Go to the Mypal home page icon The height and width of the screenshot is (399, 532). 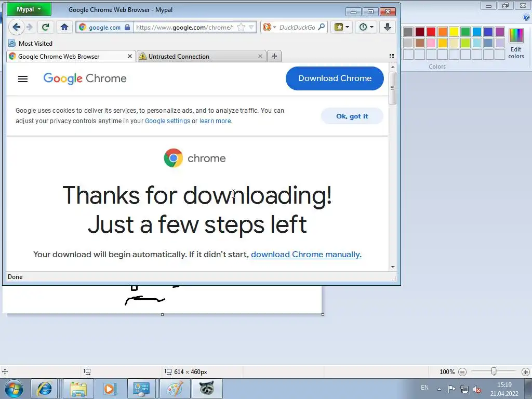pos(64,27)
